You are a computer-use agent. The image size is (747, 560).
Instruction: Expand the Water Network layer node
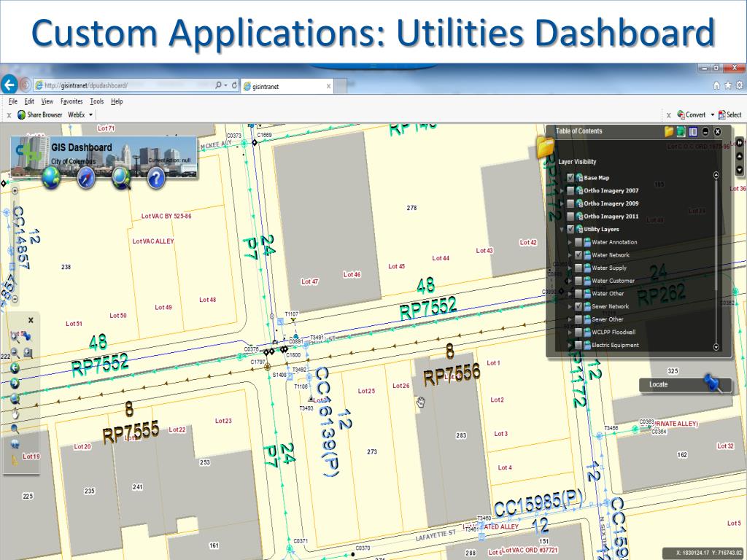coord(570,255)
